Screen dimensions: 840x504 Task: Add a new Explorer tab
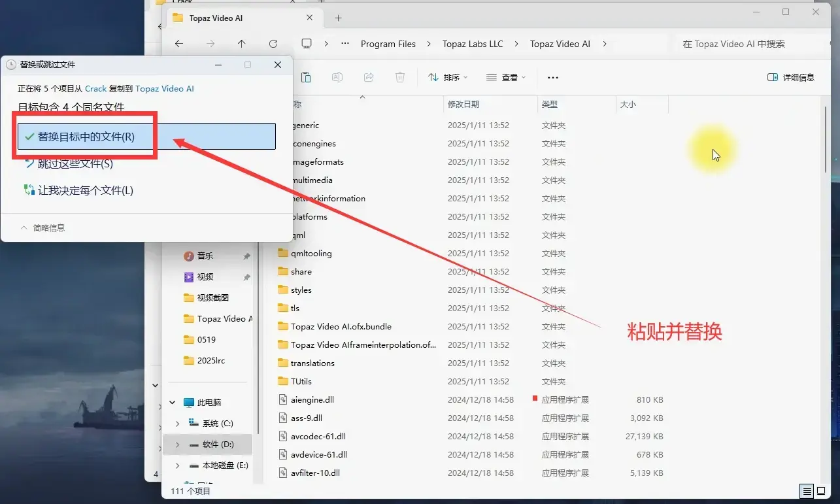click(338, 18)
